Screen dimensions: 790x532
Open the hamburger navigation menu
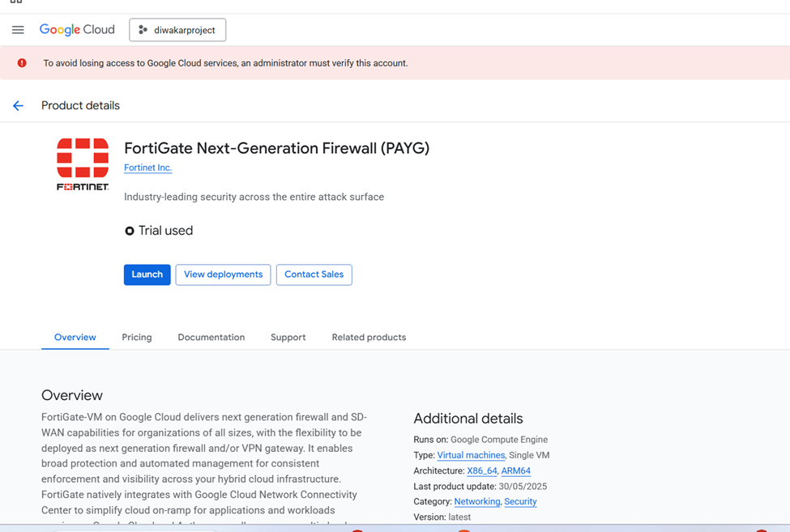pyautogui.click(x=18, y=30)
